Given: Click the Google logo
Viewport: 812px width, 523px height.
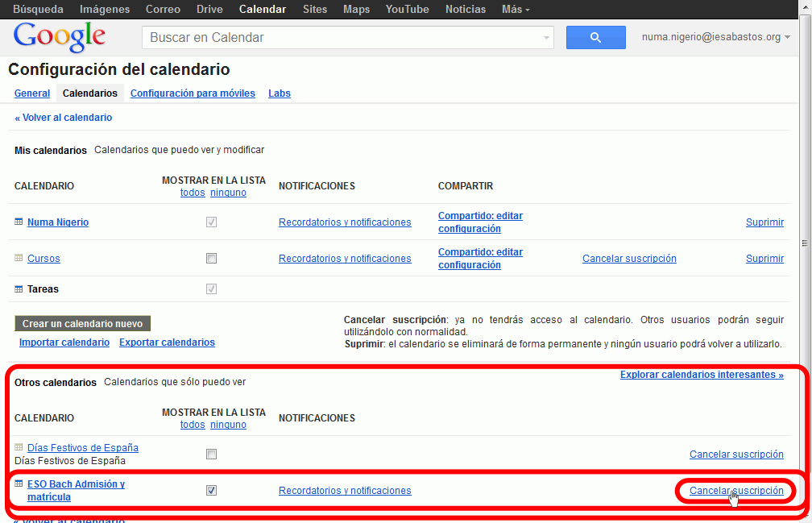Looking at the screenshot, I should (59, 37).
